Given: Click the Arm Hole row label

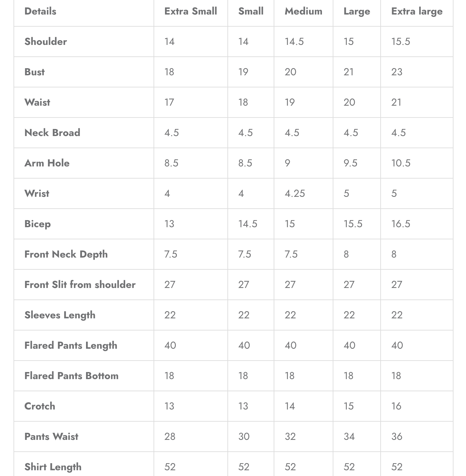Looking at the screenshot, I should (x=47, y=163).
